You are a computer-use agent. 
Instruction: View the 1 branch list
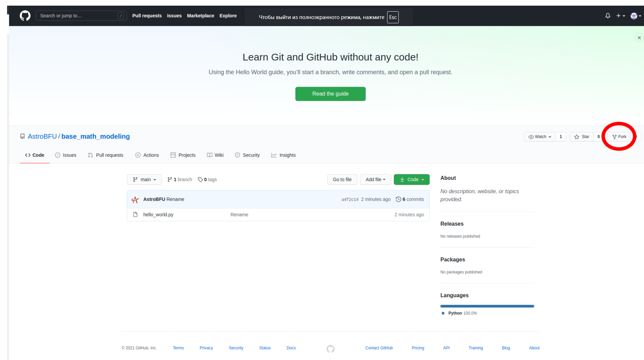[180, 179]
